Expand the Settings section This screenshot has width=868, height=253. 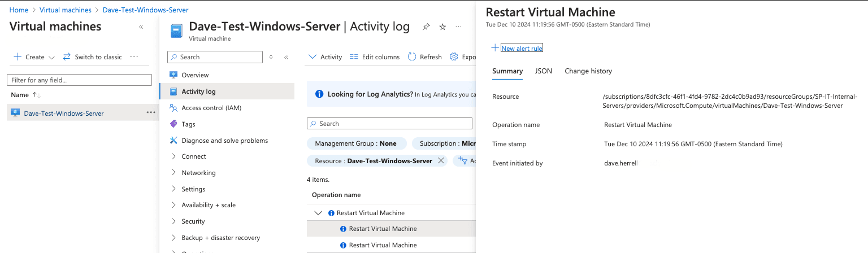(x=173, y=189)
